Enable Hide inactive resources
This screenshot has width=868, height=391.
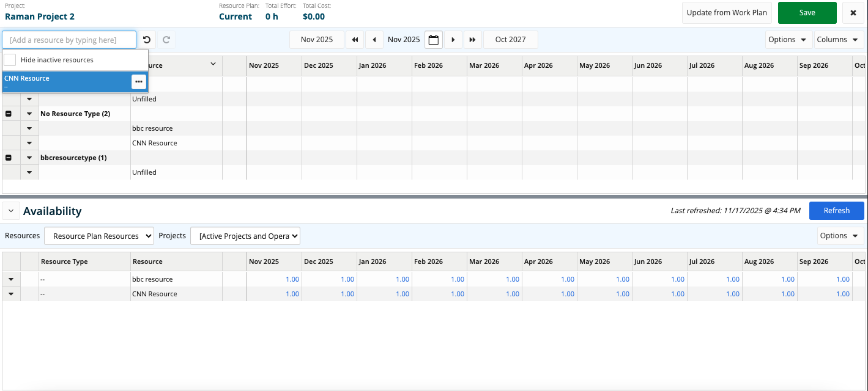click(x=10, y=60)
